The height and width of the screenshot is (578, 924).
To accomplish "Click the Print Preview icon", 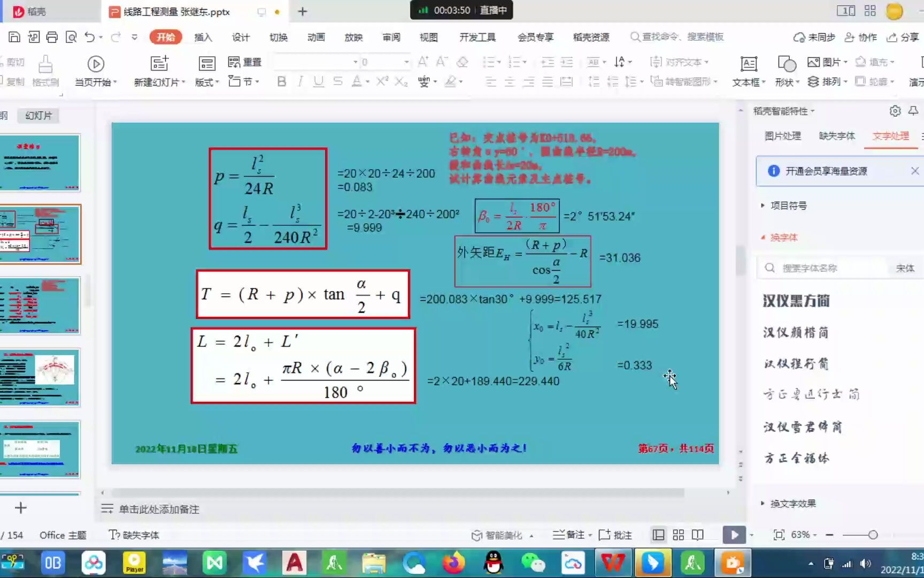I will pyautogui.click(x=71, y=37).
